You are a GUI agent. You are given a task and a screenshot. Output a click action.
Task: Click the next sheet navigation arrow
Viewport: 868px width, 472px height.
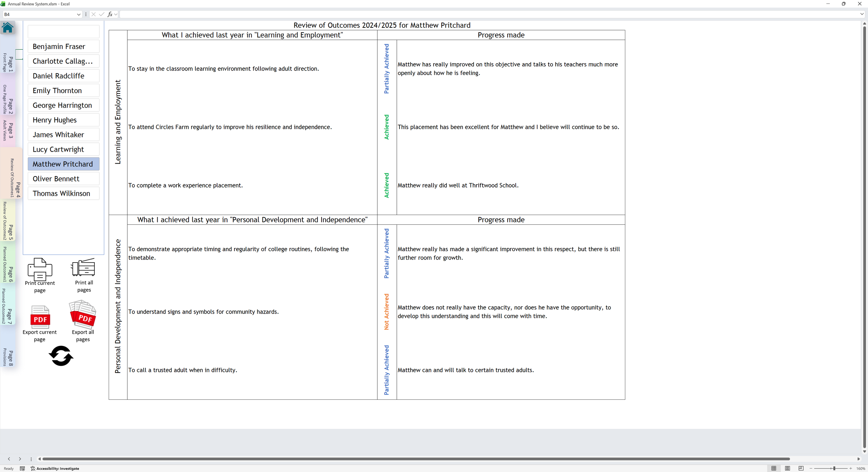pyautogui.click(x=20, y=459)
